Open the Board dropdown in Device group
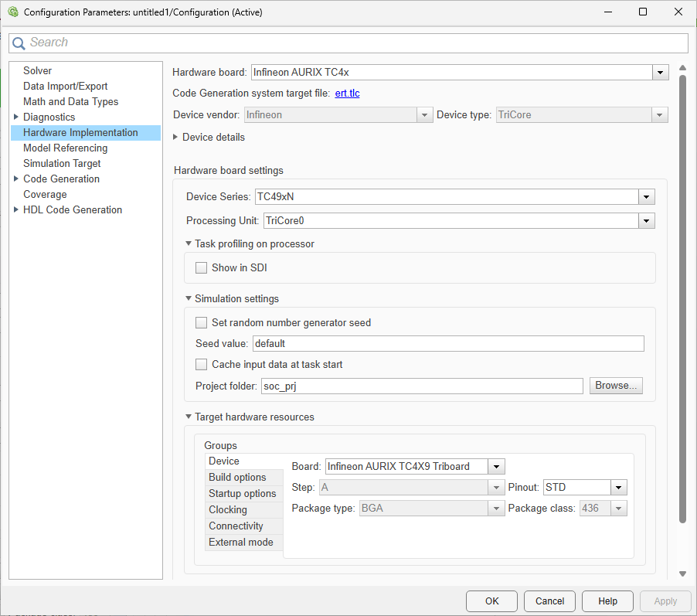This screenshot has width=697, height=616. coord(496,467)
